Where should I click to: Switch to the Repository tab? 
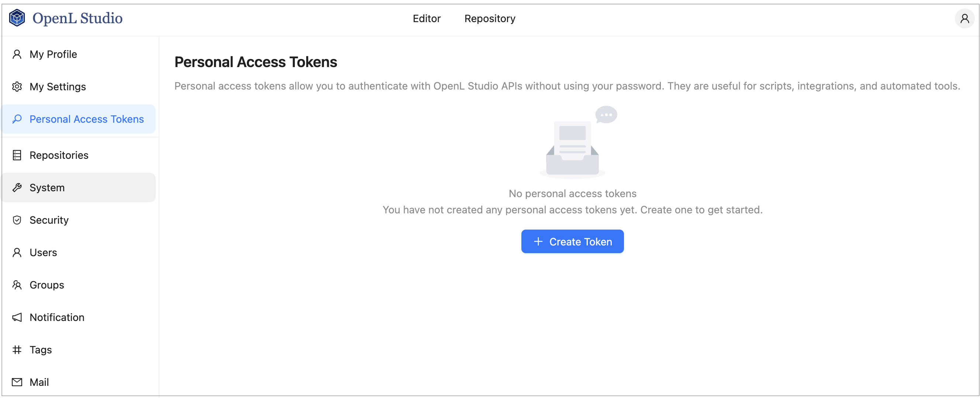(490, 18)
